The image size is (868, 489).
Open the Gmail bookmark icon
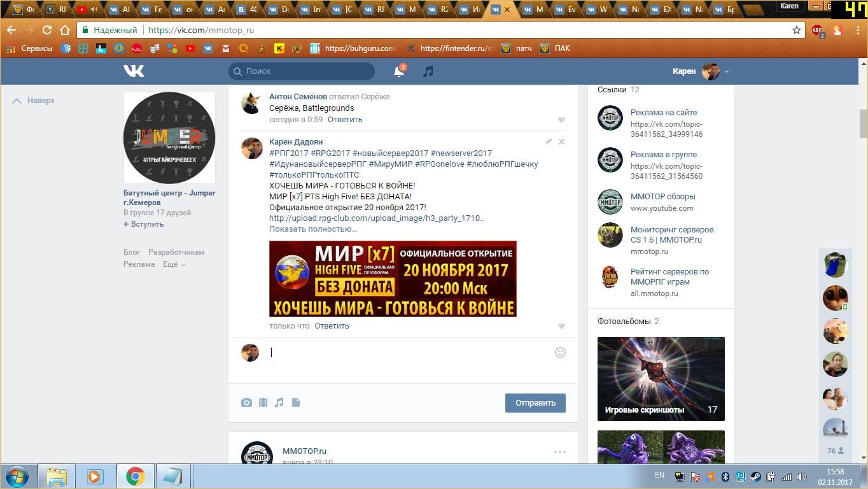point(225,48)
